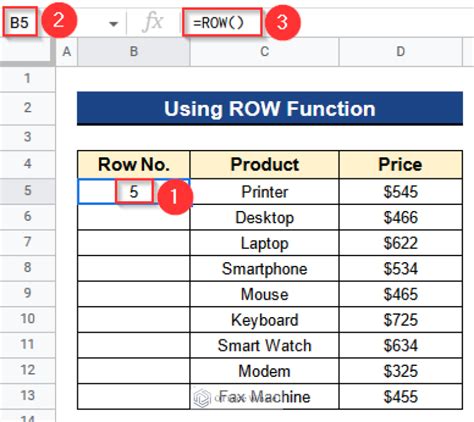Select row 5 header
The height and width of the screenshot is (422, 474).
[27, 191]
